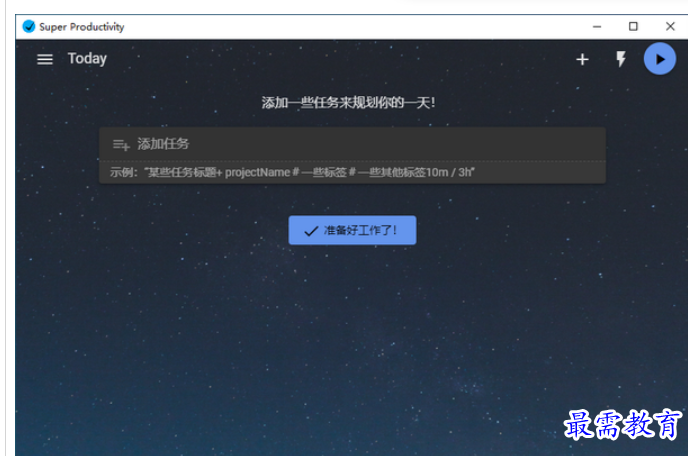Close the Super Productivity window
688x456 pixels.
pos(670,26)
